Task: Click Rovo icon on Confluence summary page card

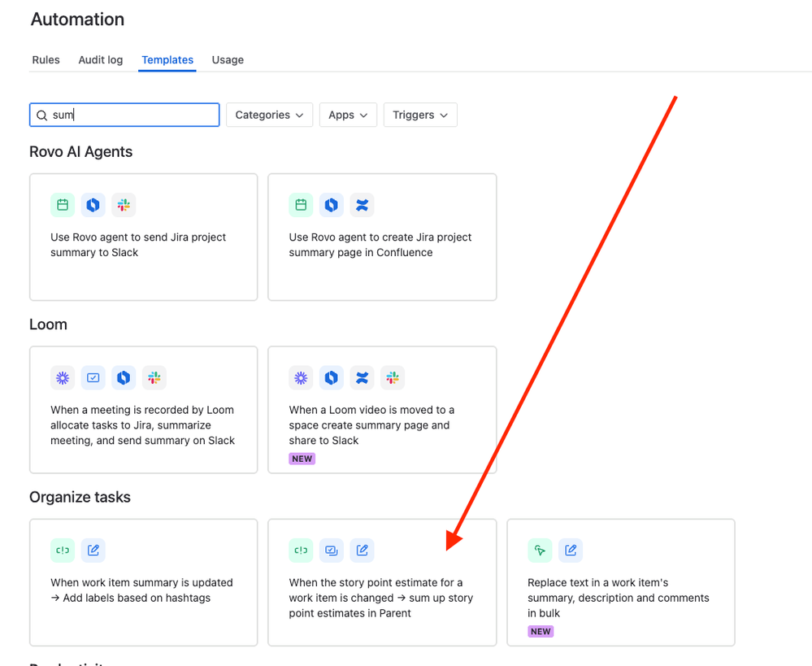Action: click(332, 205)
